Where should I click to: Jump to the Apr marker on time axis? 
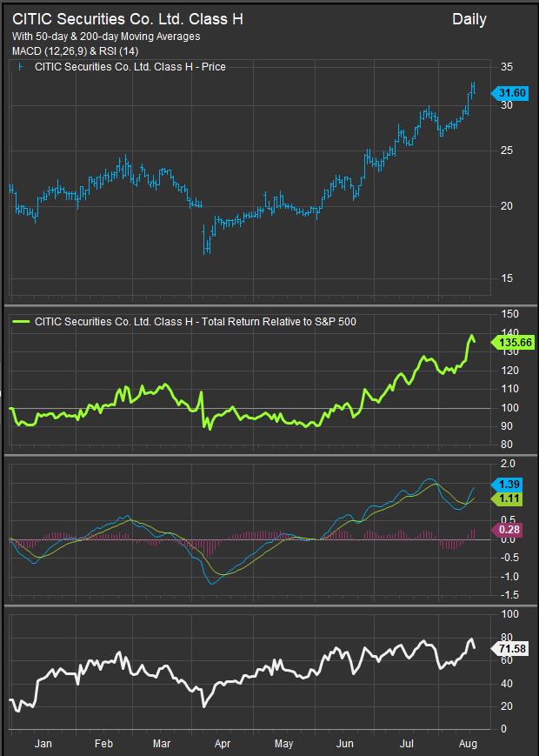pos(222,745)
